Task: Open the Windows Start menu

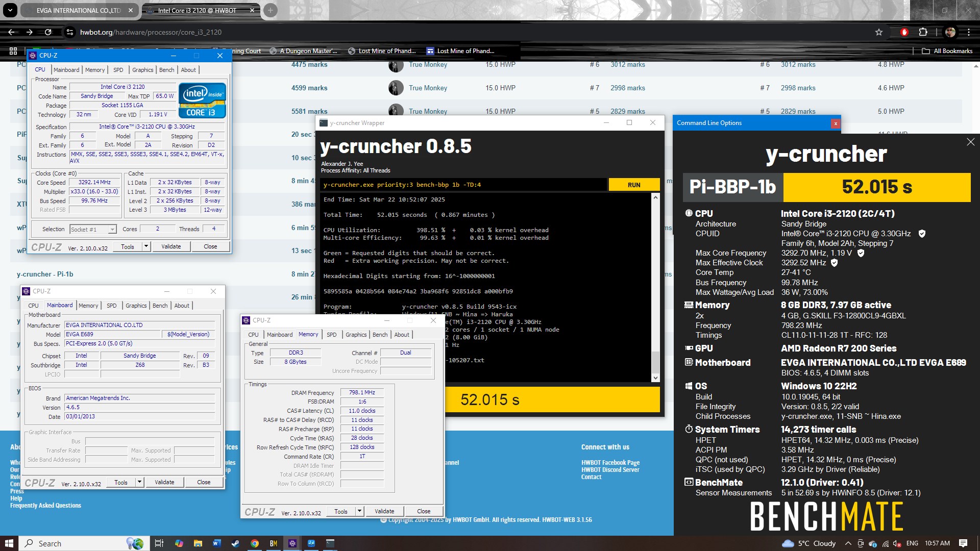Action: [x=9, y=543]
